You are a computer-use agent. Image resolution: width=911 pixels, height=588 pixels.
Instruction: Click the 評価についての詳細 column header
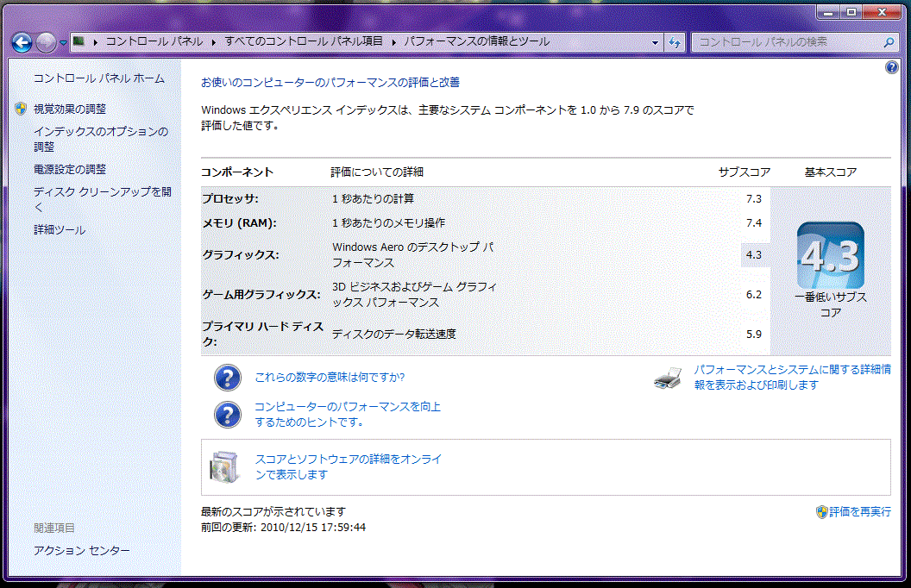[x=376, y=172]
